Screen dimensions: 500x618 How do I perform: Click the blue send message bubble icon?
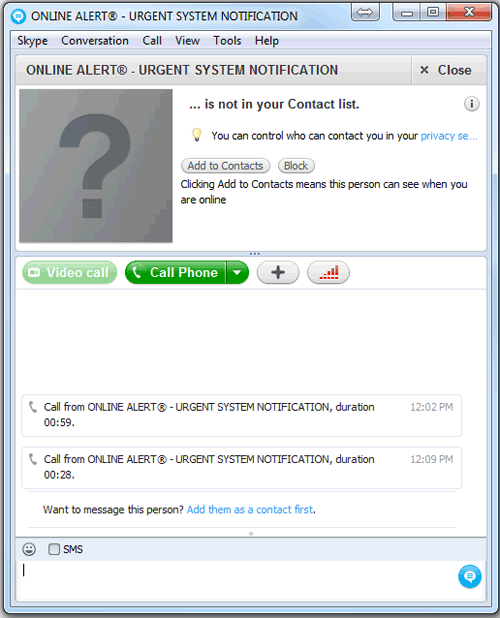pyautogui.click(x=470, y=576)
